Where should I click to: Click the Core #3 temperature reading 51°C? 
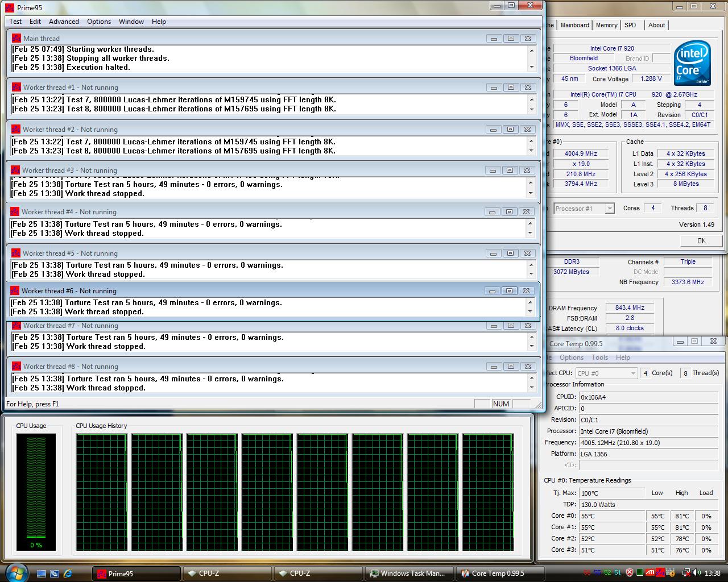[x=612, y=550]
